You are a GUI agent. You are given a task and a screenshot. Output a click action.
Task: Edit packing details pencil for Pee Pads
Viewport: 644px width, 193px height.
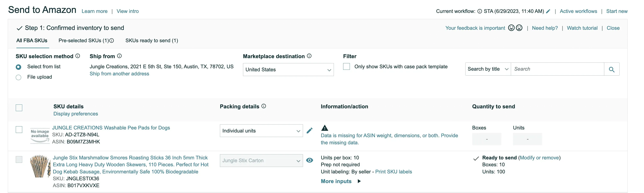click(309, 131)
